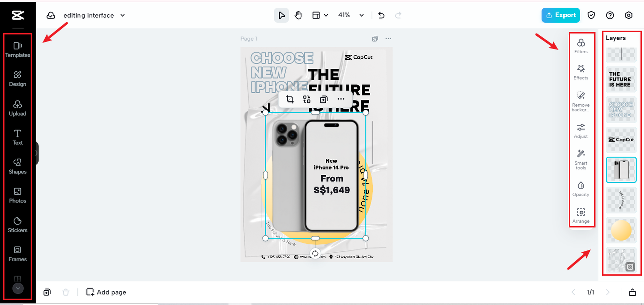This screenshot has height=305, width=644.
Task: Click the Export button
Action: click(x=560, y=15)
